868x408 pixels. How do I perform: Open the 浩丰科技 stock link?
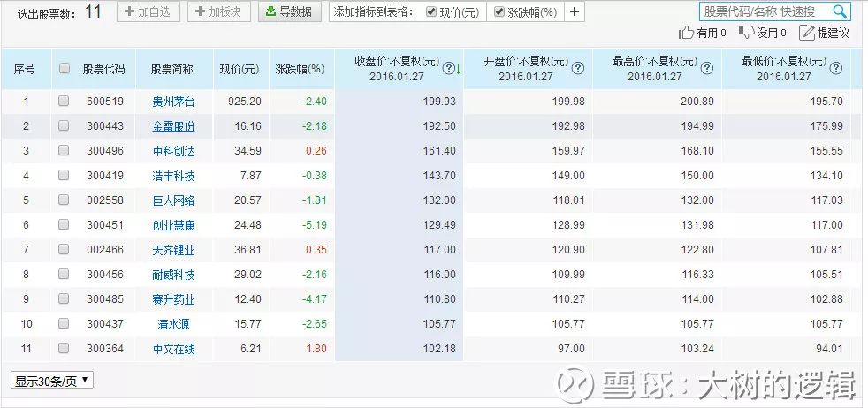[x=174, y=175]
